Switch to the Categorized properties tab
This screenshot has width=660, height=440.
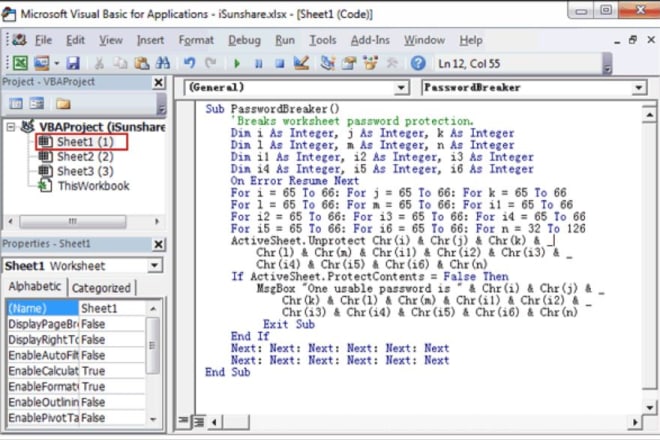(101, 288)
